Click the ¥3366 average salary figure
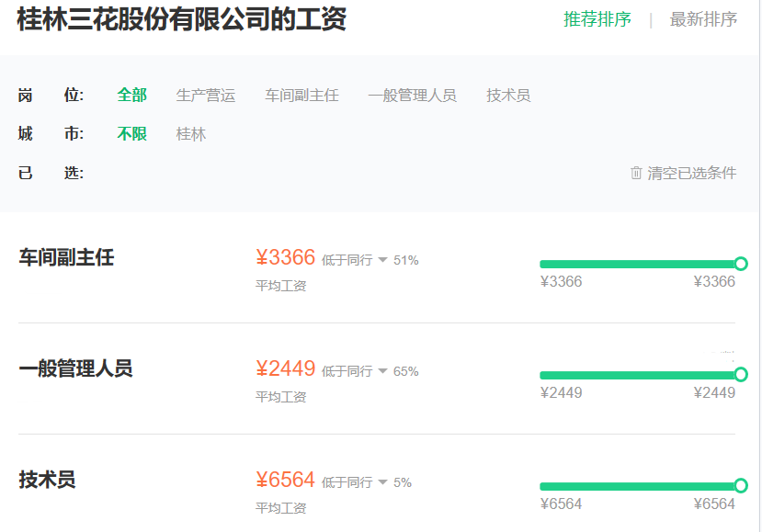 tap(286, 257)
